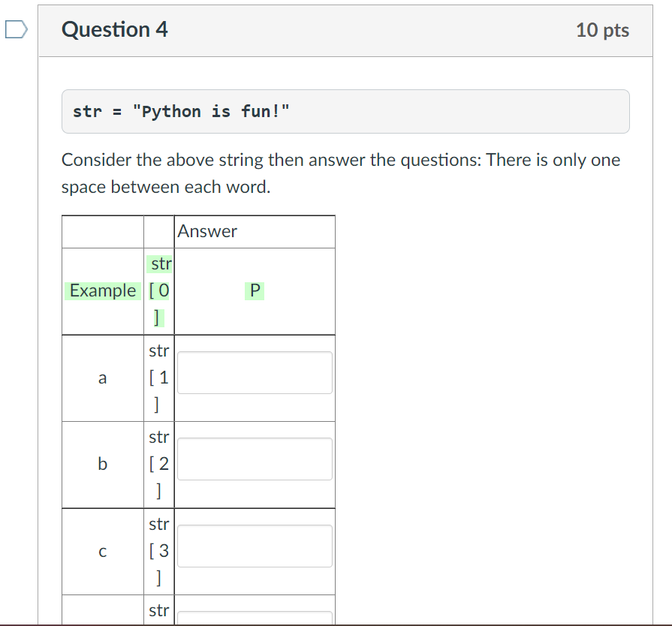
Task: Click the row label b
Action: pos(102,464)
